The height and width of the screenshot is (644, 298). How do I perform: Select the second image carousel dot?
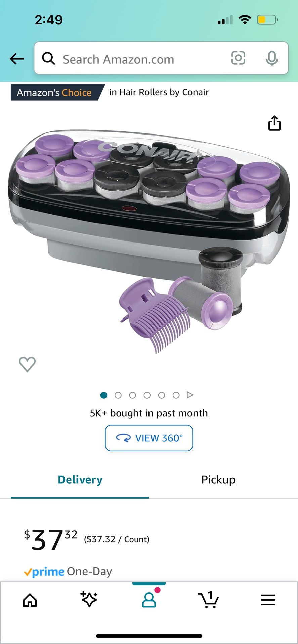118,395
